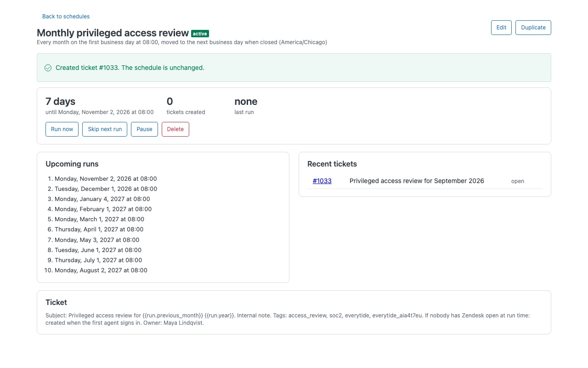Click the green active status badge
The image size is (588, 368).
click(200, 34)
